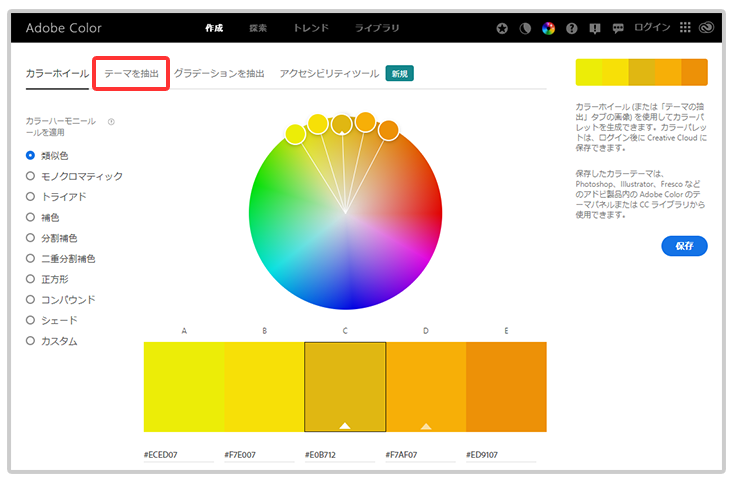Image resolution: width=732 pixels, height=486 pixels.
Task: Select トライアド radio button
Action: [30, 197]
